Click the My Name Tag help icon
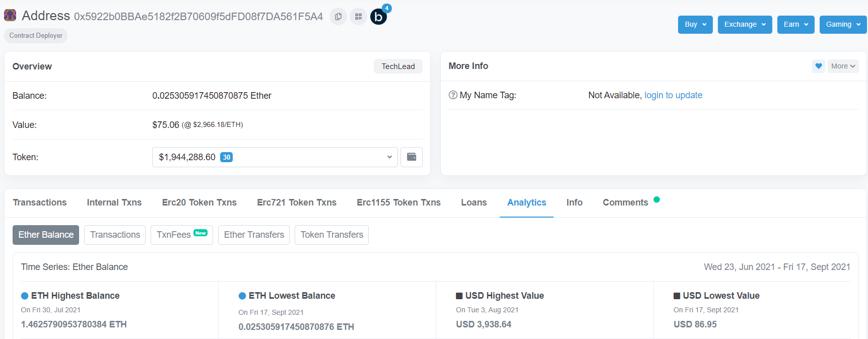 click(x=453, y=95)
